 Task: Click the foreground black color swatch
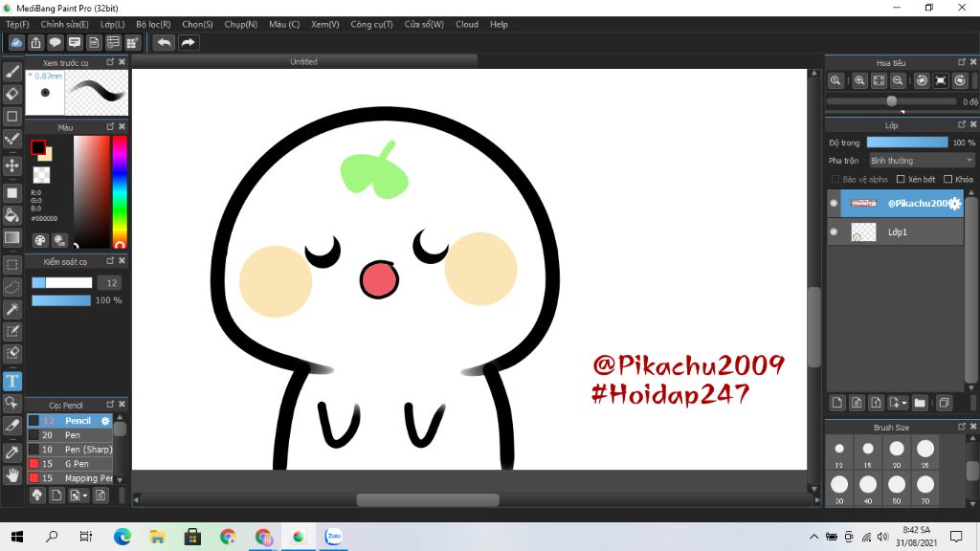click(x=38, y=146)
